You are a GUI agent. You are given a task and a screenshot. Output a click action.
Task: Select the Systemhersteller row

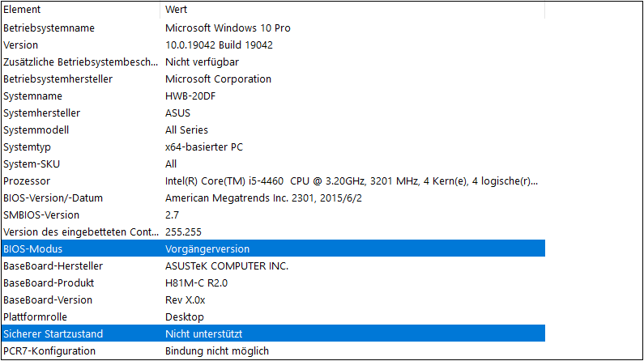click(41, 113)
